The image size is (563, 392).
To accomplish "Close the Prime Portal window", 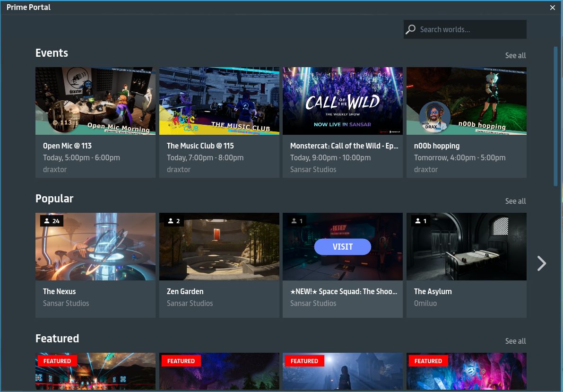I will click(x=553, y=8).
